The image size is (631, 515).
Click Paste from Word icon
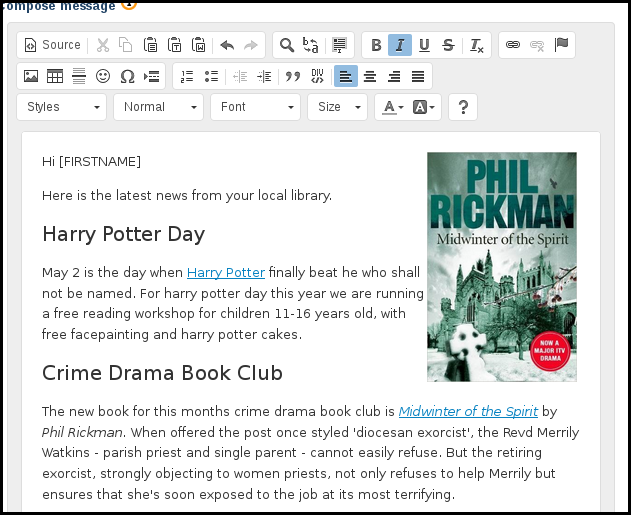[198, 45]
